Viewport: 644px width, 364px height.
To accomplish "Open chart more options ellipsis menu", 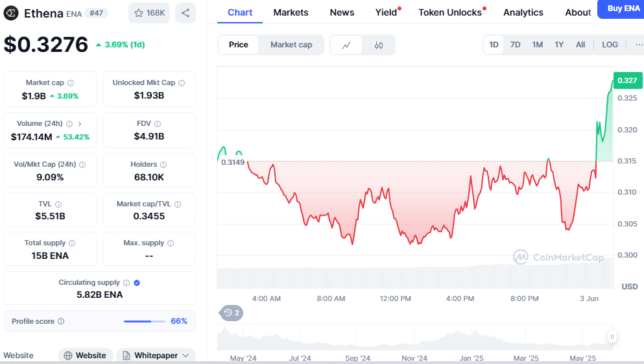I will click(639, 45).
